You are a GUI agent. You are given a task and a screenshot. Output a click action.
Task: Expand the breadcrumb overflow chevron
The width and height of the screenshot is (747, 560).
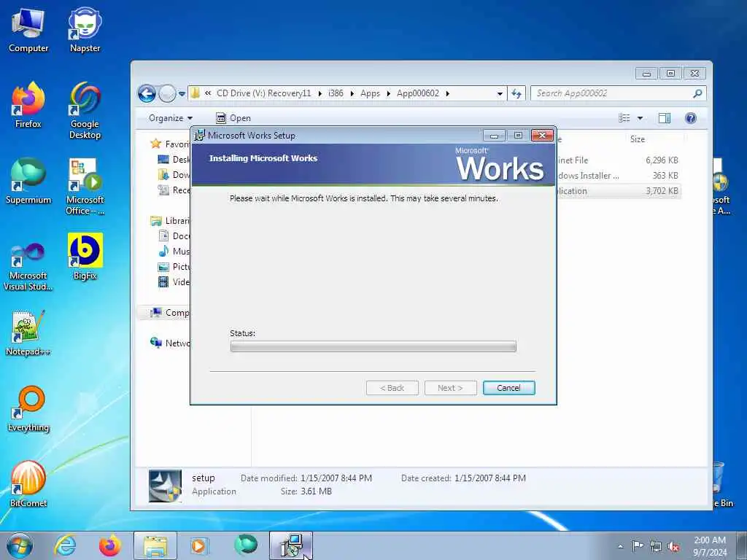(x=208, y=93)
